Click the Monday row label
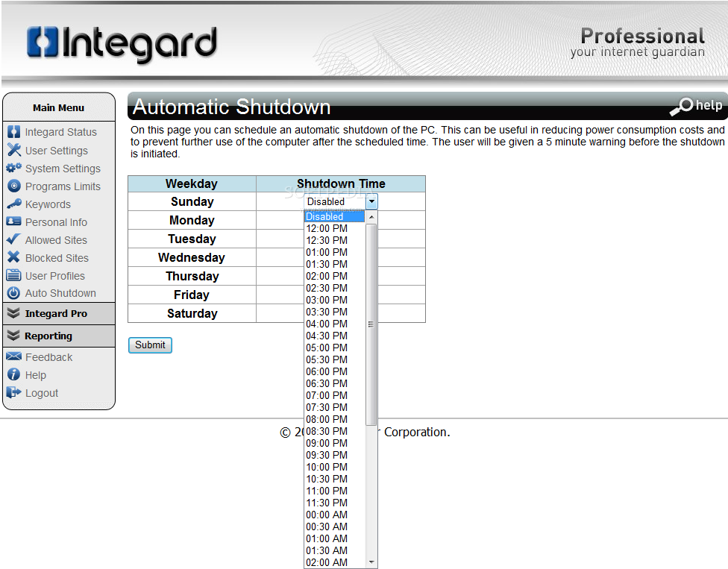 [x=192, y=221]
